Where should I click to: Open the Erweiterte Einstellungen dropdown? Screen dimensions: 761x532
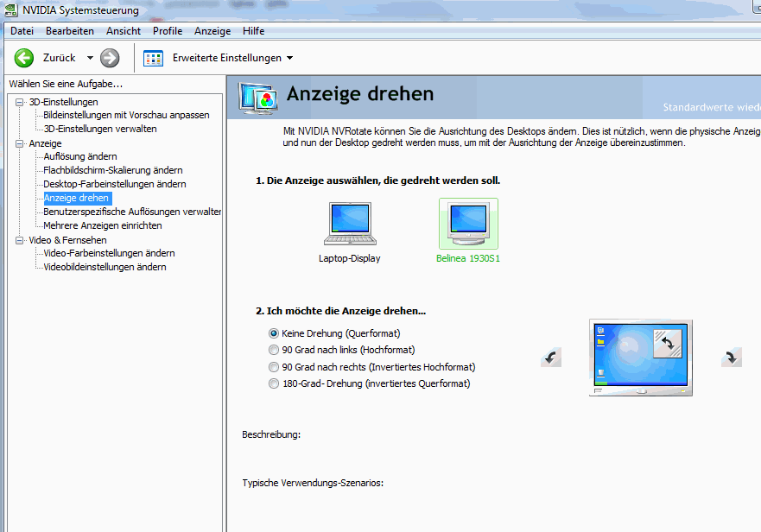pyautogui.click(x=289, y=58)
